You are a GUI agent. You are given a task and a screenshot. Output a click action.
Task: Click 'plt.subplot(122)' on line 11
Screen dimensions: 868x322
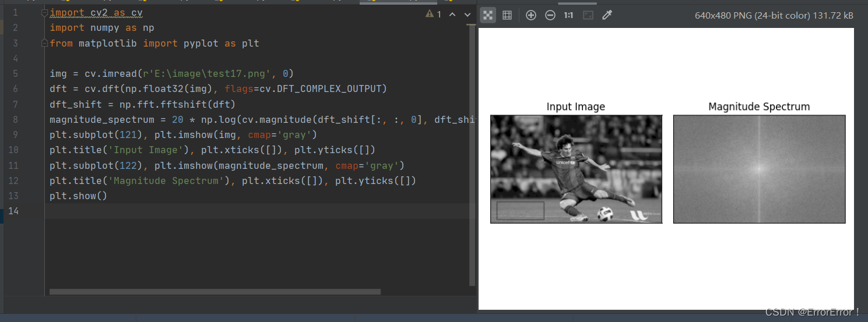point(96,165)
